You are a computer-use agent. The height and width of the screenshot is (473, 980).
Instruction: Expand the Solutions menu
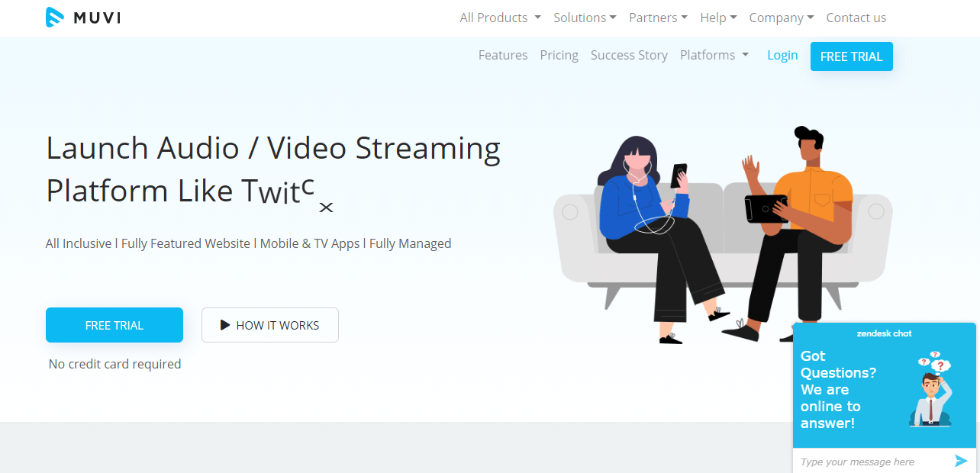(x=585, y=18)
